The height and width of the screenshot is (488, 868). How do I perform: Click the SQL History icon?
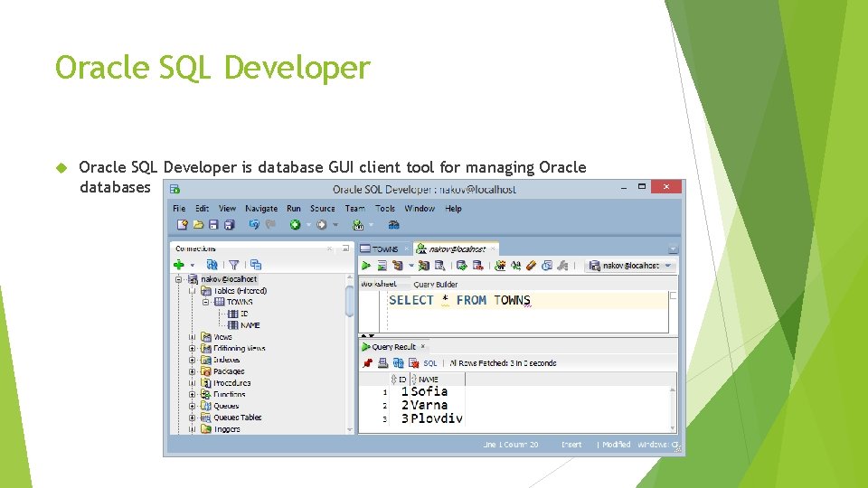point(547,266)
